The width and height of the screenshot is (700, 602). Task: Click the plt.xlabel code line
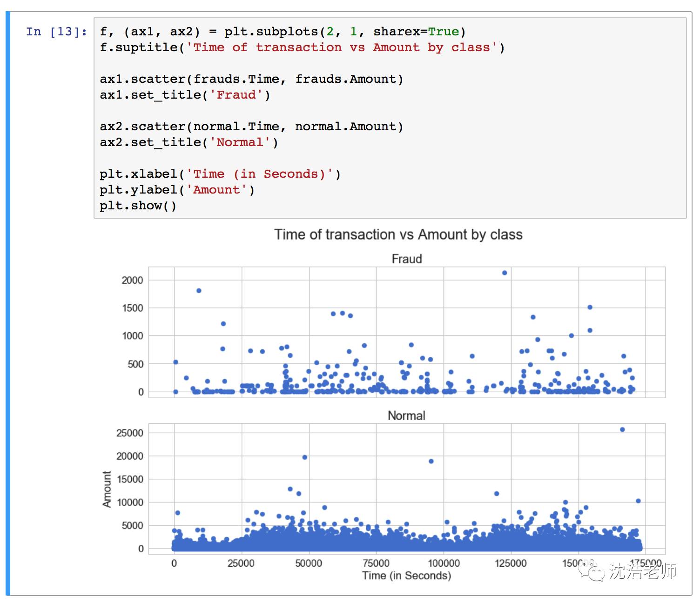[220, 174]
